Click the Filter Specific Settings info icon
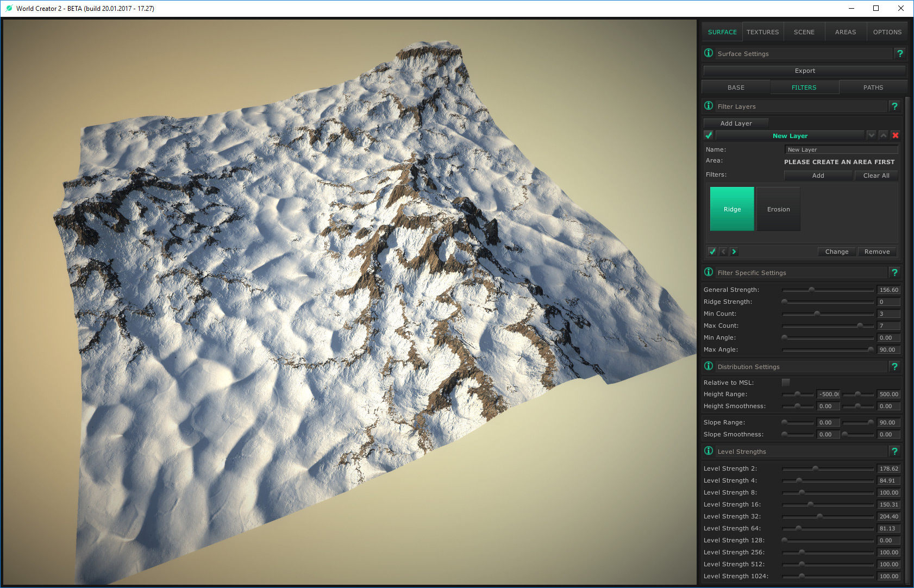The height and width of the screenshot is (588, 914). coord(709,272)
